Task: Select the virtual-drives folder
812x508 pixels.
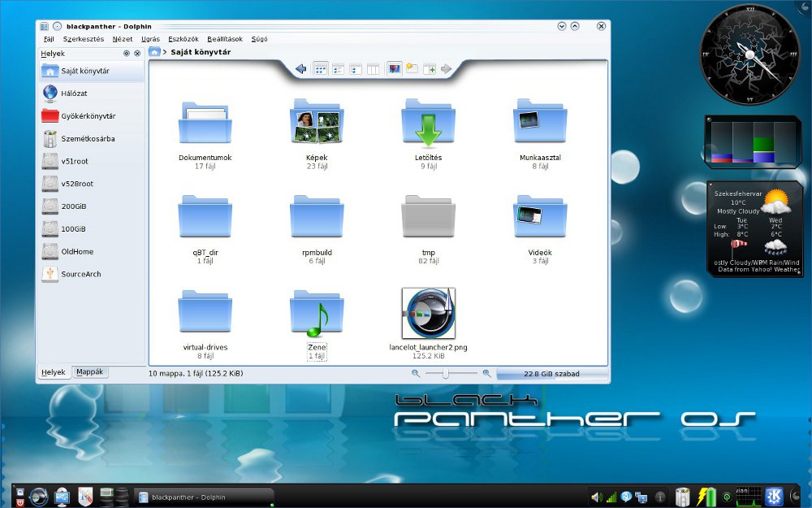Action: pos(205,324)
